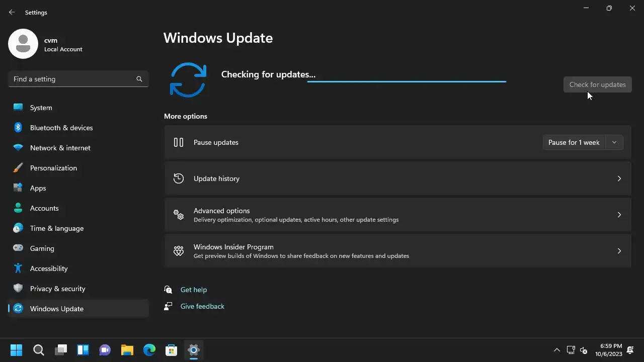
Task: Go to System settings
Action: [41, 108]
